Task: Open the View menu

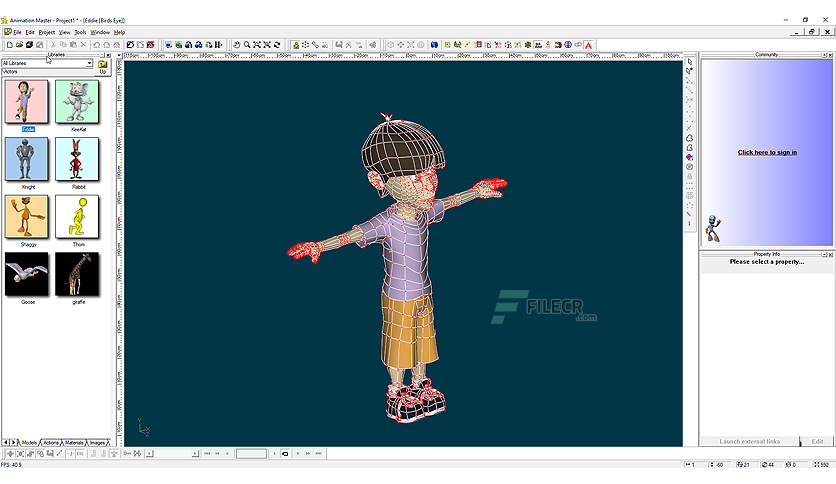Action: click(65, 33)
